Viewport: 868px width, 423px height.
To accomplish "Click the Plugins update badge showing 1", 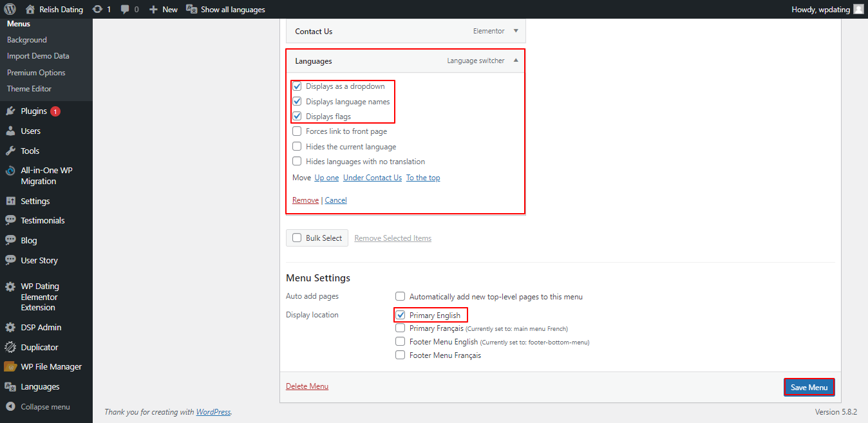I will pyautogui.click(x=55, y=111).
